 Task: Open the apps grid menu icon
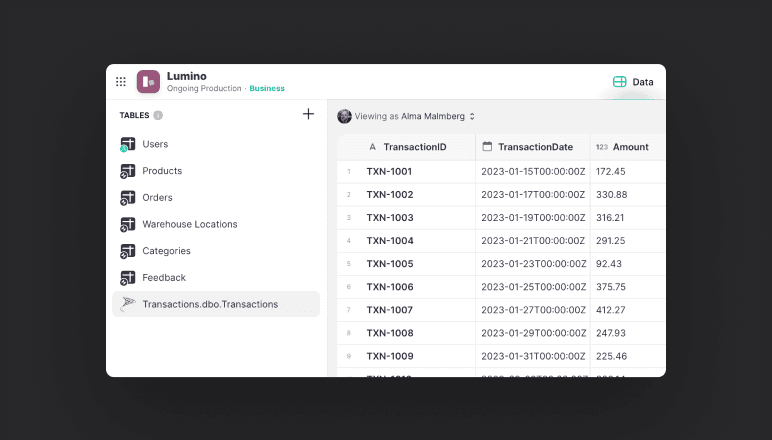(x=121, y=82)
